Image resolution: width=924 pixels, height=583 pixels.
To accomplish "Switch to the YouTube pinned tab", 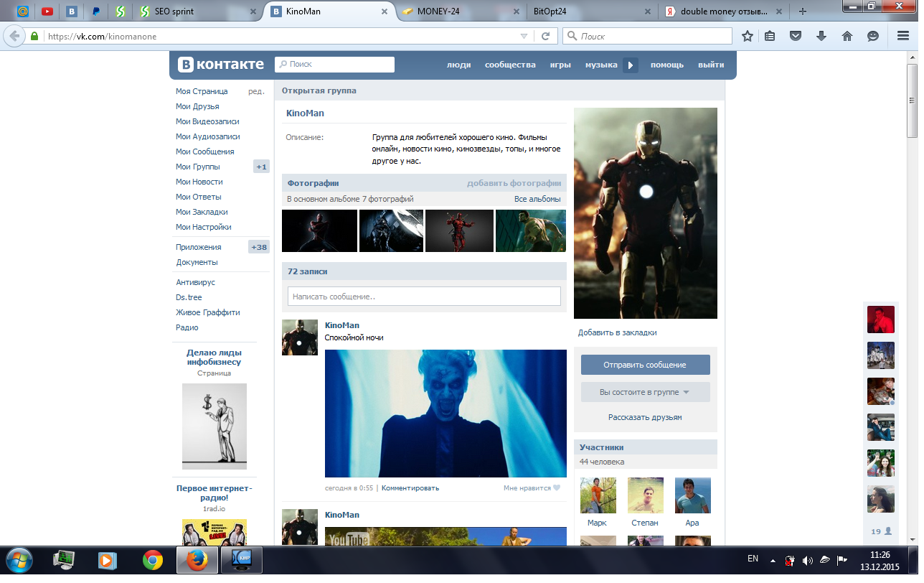I will 47,11.
